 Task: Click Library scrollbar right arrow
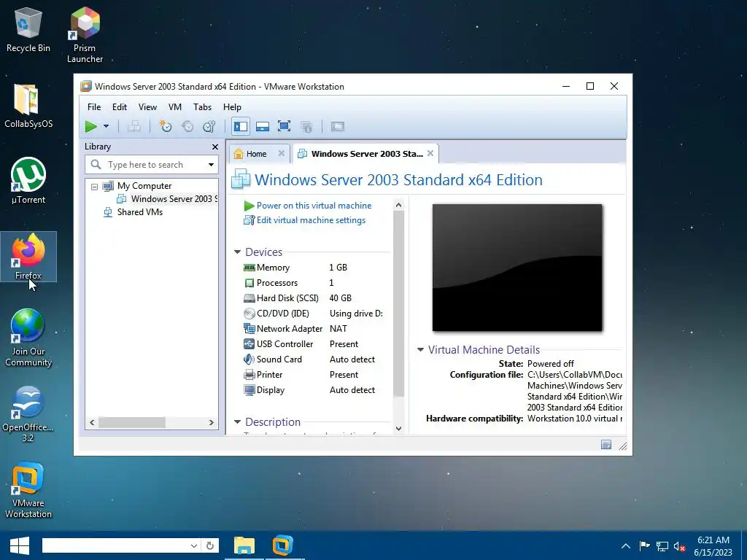pos(211,422)
